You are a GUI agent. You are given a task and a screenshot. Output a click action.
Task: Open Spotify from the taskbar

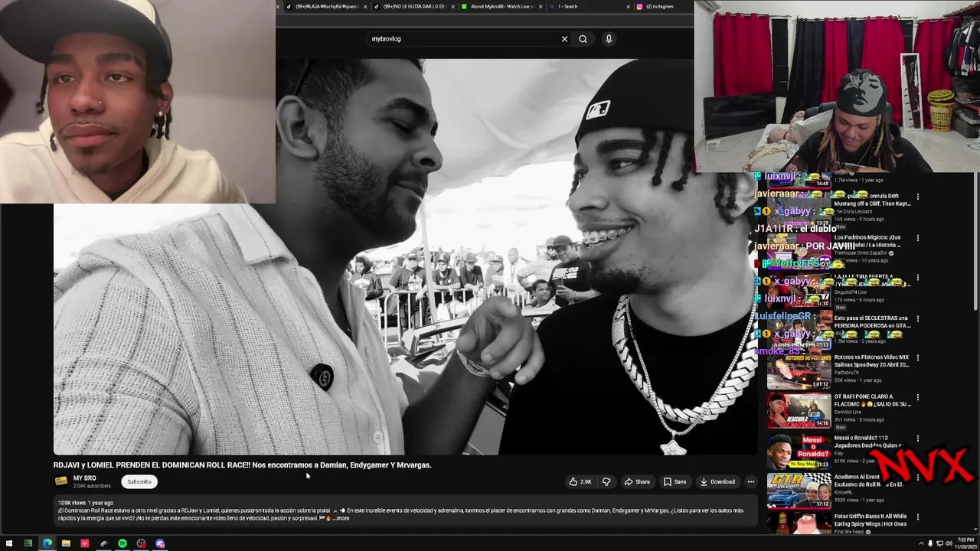coord(122,543)
